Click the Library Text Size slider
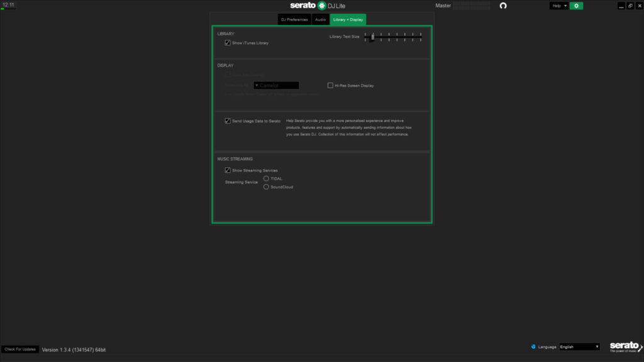The width and height of the screenshot is (644, 362). (392, 37)
